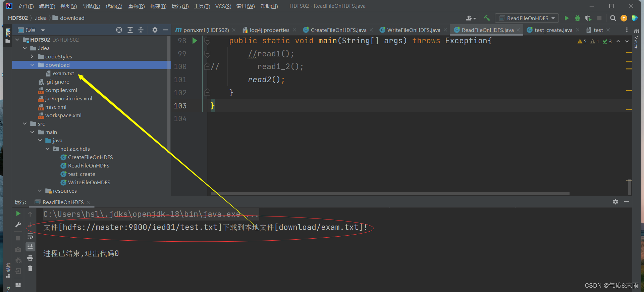Select workspace.xml in project tree
This screenshot has width=644, height=292.
point(63,115)
